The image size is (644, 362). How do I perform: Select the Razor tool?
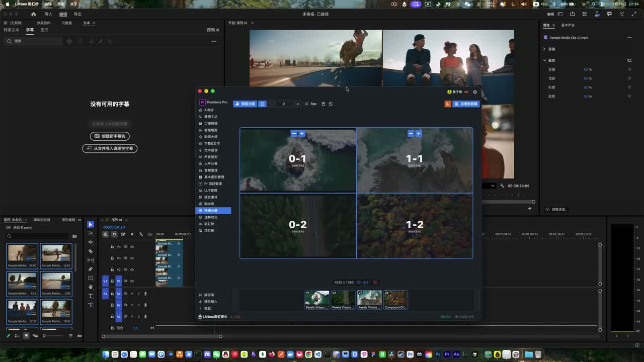click(x=91, y=251)
